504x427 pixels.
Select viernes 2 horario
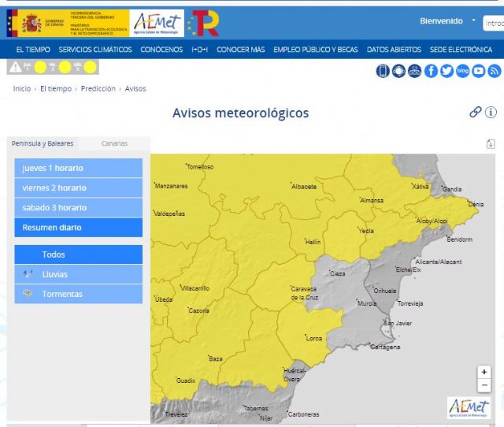(x=79, y=188)
